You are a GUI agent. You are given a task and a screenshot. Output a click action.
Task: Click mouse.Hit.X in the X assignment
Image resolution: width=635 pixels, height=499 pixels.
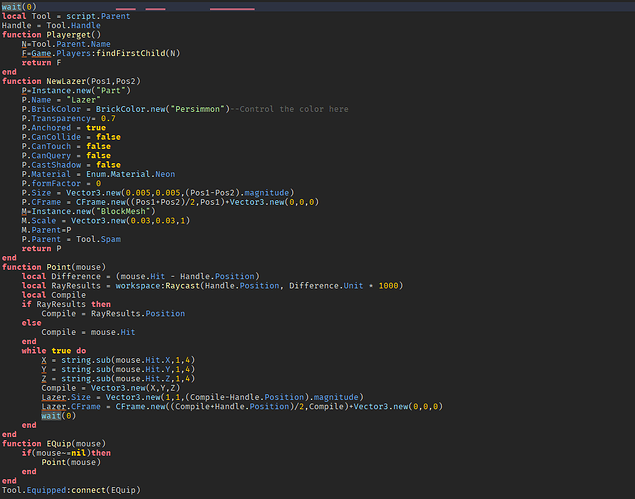[143, 360]
